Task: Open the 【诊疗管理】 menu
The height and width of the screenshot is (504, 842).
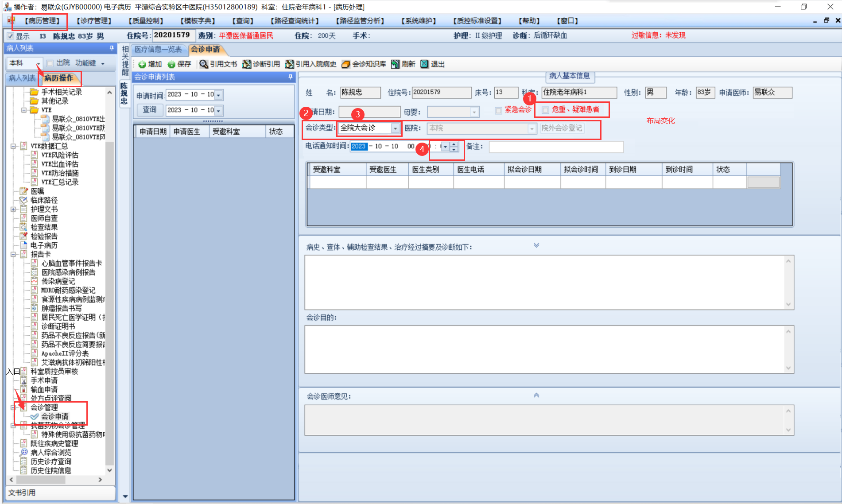Action: [x=93, y=21]
